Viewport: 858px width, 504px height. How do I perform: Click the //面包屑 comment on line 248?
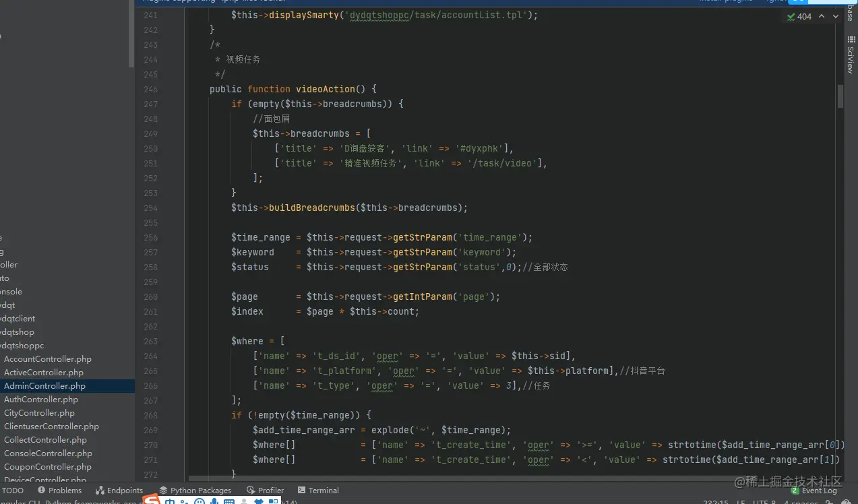pyautogui.click(x=272, y=119)
